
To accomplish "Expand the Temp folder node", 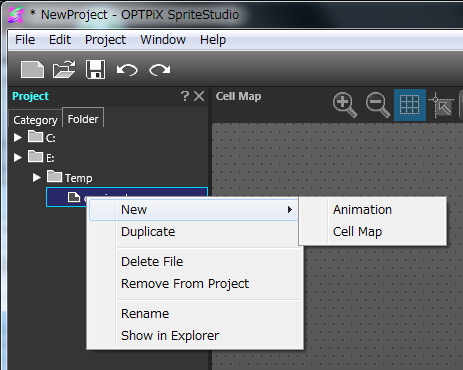I will 37,177.
